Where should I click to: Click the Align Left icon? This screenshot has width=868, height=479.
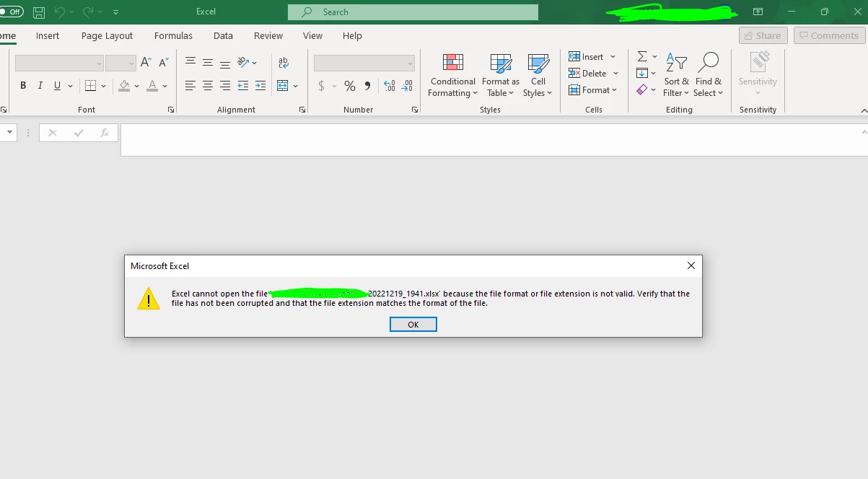coord(190,86)
